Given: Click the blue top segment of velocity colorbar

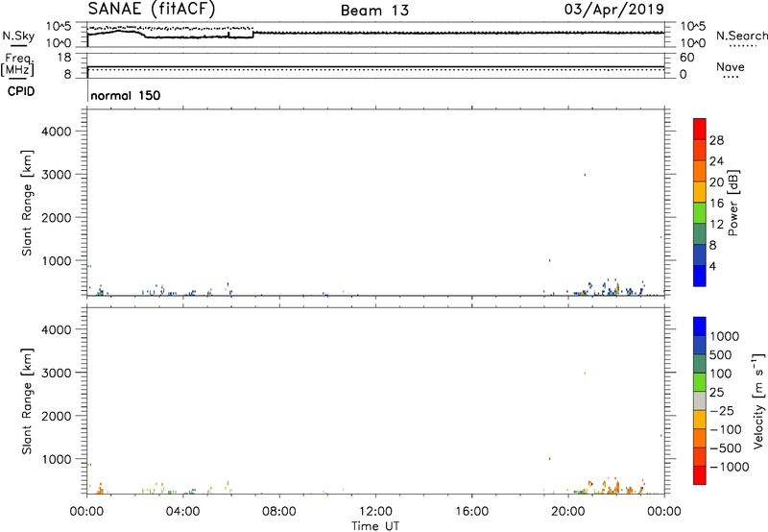Looking at the screenshot, I should click(700, 326).
